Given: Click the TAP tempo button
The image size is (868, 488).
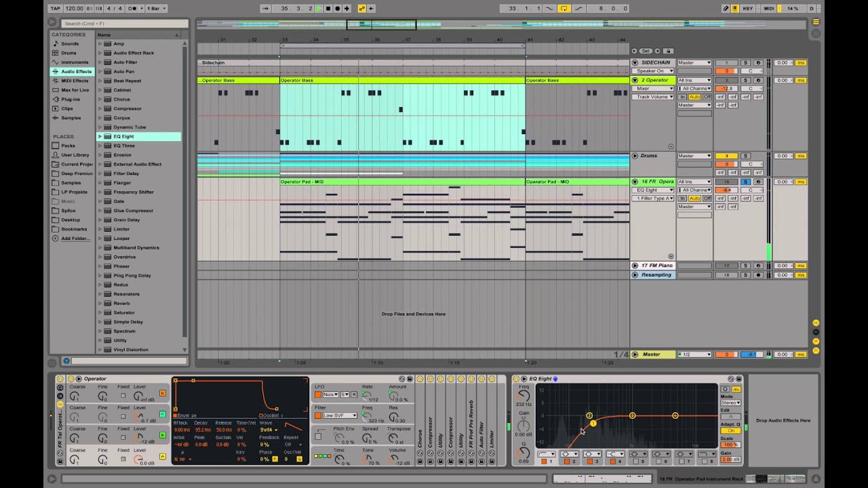Looking at the screenshot, I should tap(56, 8).
